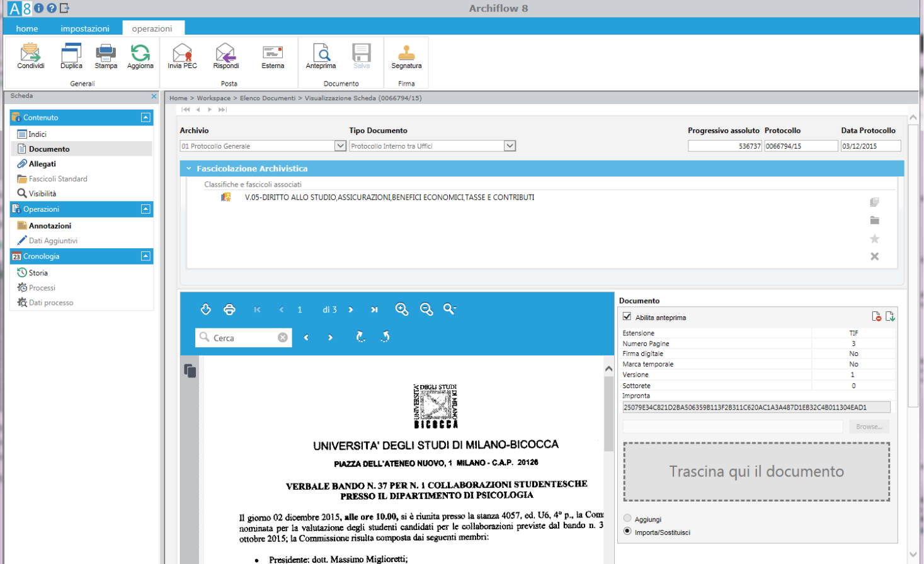Open the Tipo Documento dropdown
924x564 pixels.
coord(510,146)
